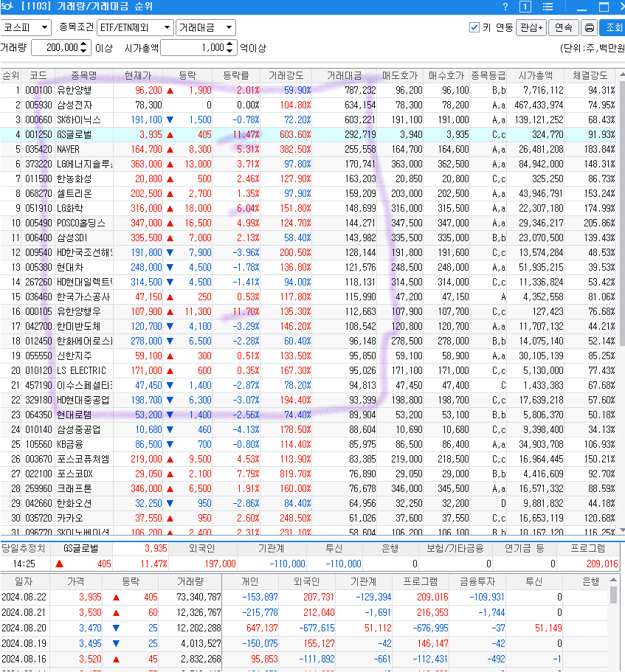Click the printer icon button
Screen dimensions: 625x672
pyautogui.click(x=590, y=28)
